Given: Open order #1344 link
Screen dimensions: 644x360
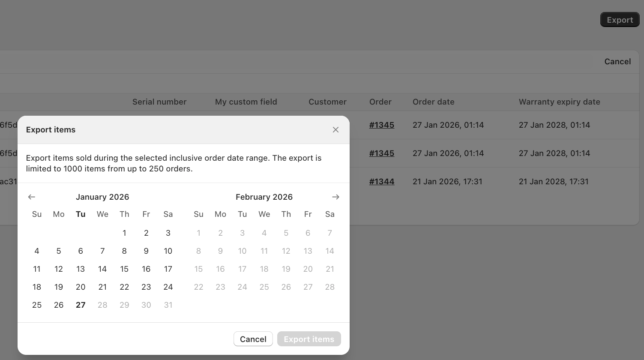Looking at the screenshot, I should pyautogui.click(x=381, y=182).
